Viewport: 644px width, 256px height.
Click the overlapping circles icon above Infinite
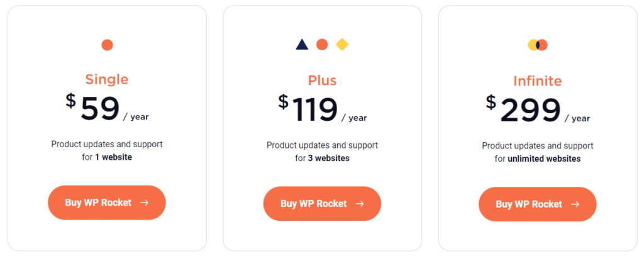538,45
